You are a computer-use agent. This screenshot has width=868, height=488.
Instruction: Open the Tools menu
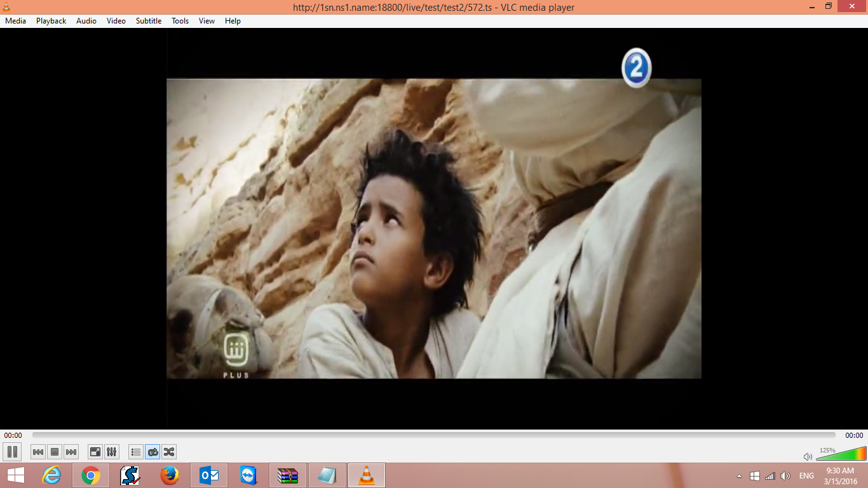coord(180,21)
